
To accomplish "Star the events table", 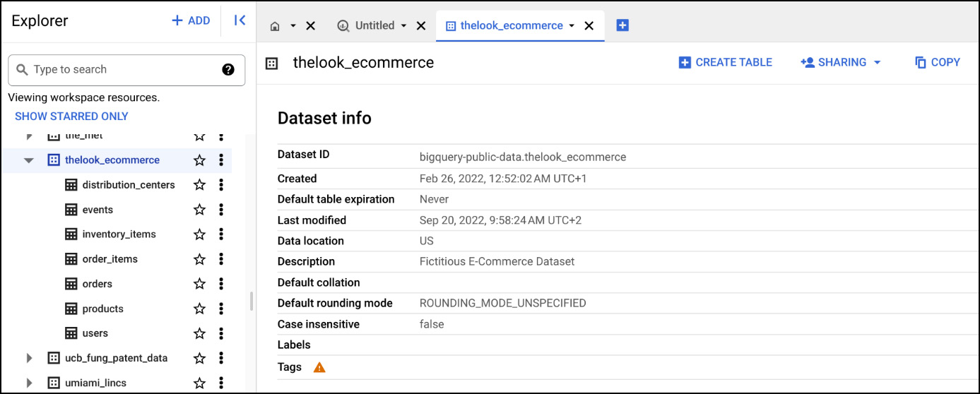I will [x=200, y=210].
